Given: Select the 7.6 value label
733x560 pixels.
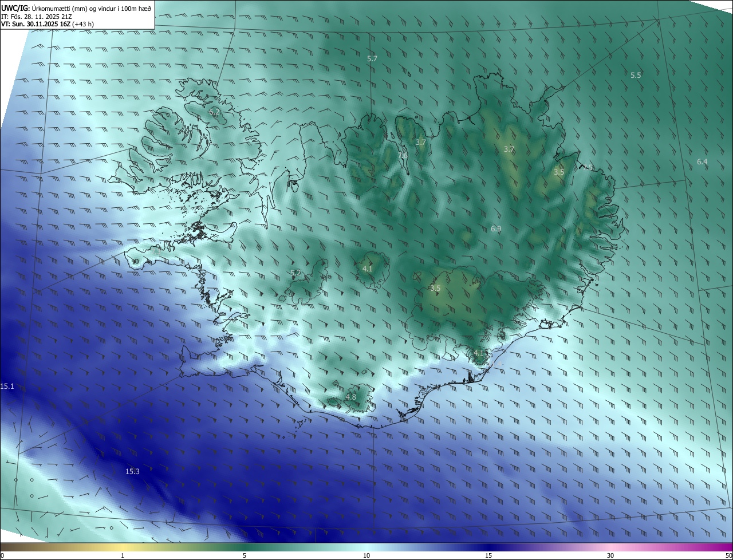Looking at the screenshot, I should coord(403,155).
